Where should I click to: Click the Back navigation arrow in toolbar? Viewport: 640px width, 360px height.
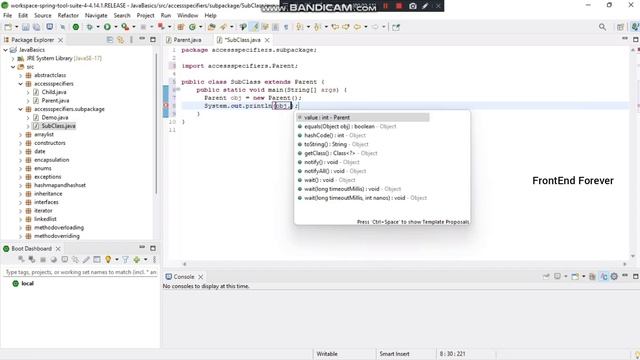pos(357,27)
